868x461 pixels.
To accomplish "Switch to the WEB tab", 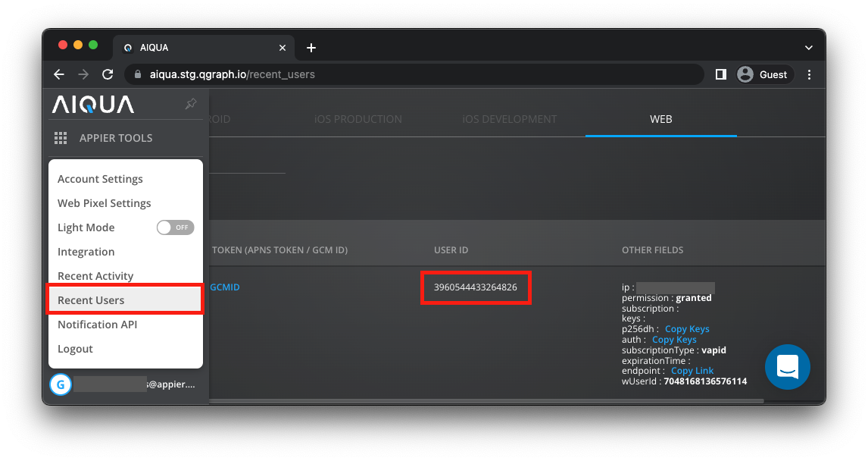I will point(660,119).
